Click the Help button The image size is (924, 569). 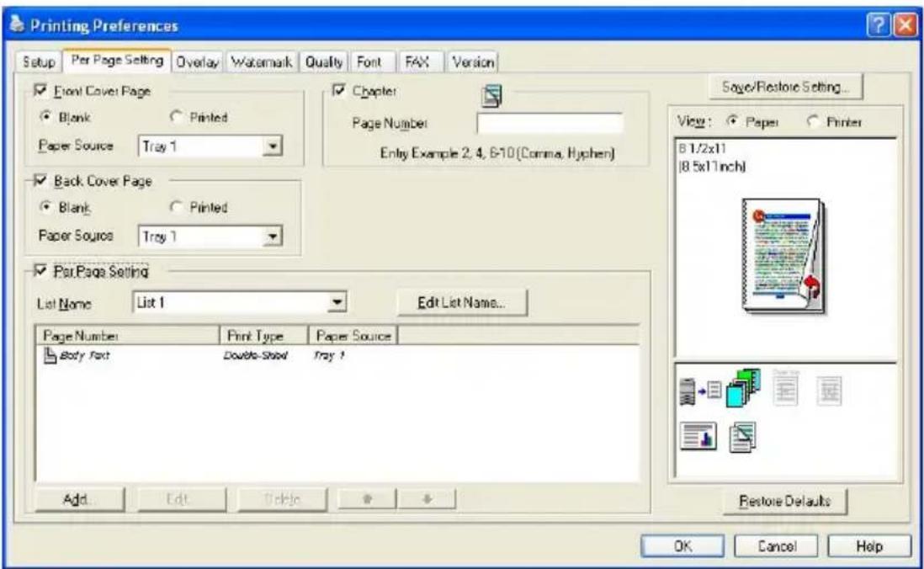(869, 546)
